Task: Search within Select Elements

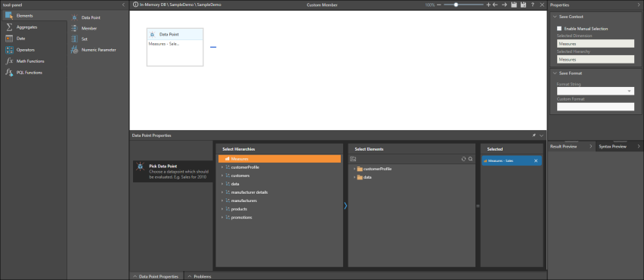Action: click(x=470, y=159)
